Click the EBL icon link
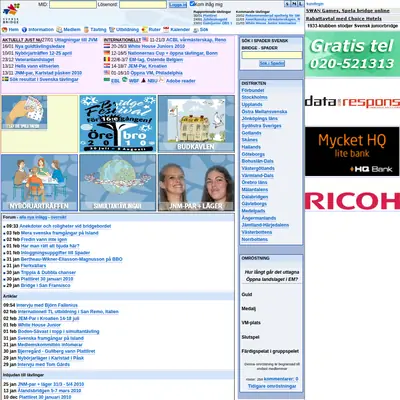The image size is (400, 400). pos(107,80)
